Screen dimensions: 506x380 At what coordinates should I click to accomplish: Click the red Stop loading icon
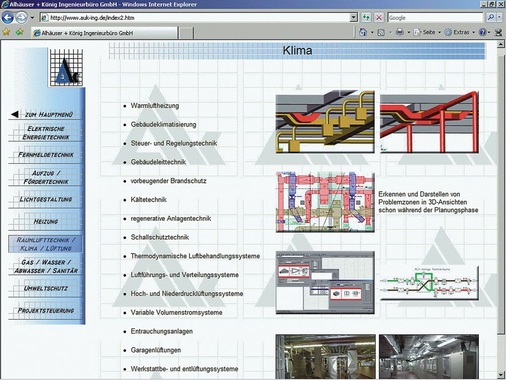(379, 18)
